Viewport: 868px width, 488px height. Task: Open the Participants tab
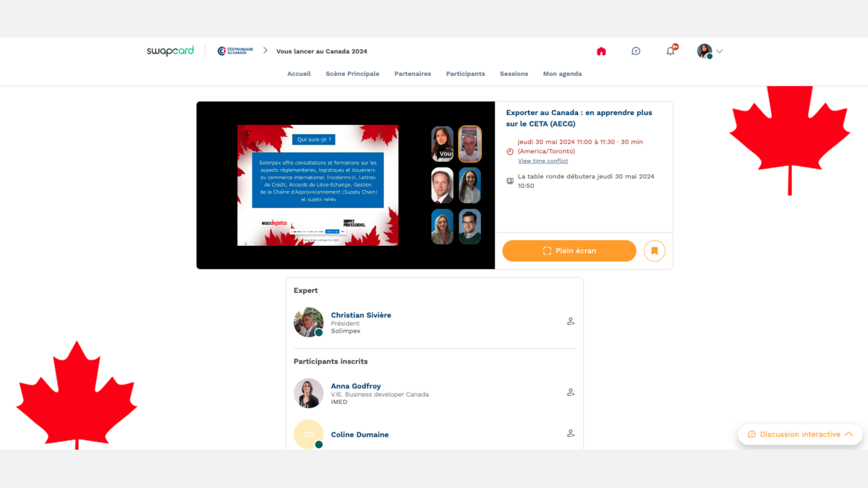point(465,74)
